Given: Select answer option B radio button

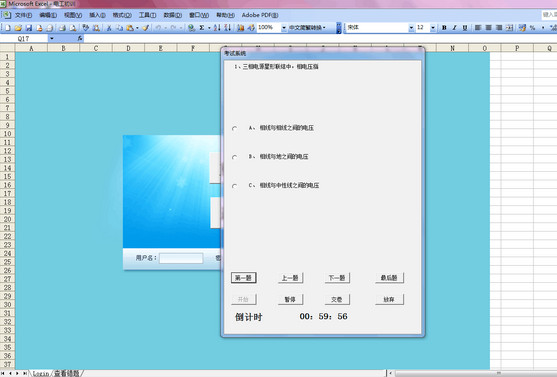Looking at the screenshot, I should (x=234, y=157).
